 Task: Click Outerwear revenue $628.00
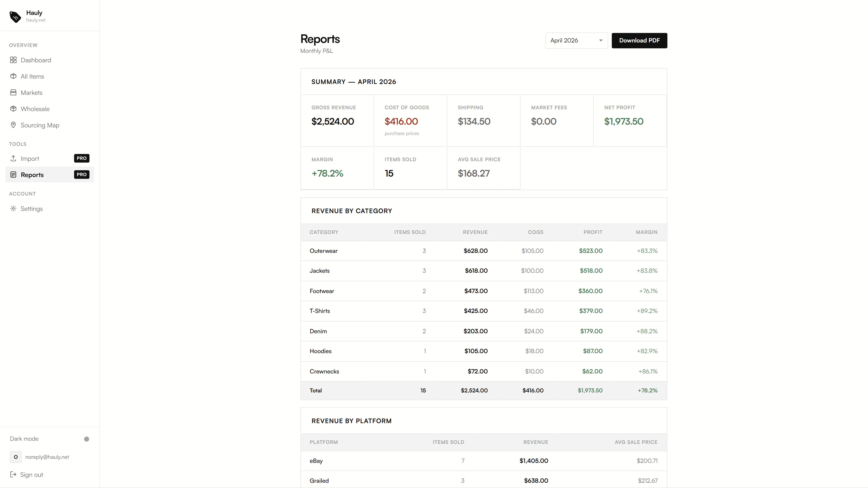pyautogui.click(x=475, y=251)
